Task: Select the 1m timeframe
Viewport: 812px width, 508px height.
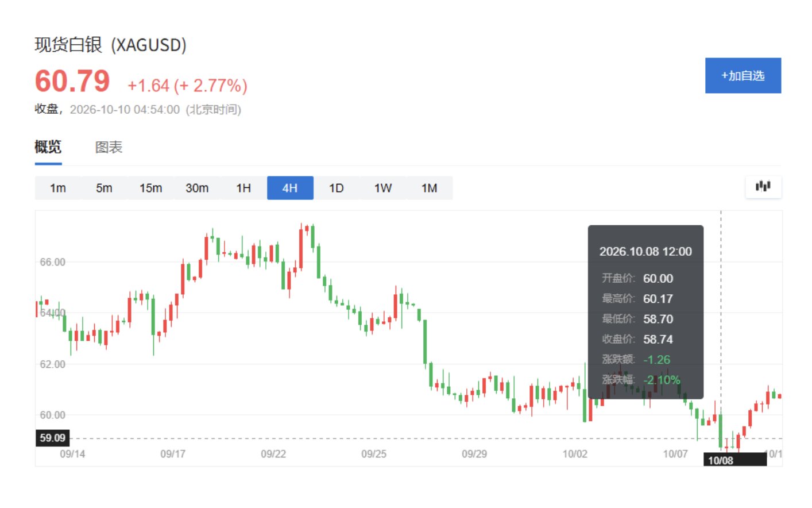Action: tap(58, 188)
